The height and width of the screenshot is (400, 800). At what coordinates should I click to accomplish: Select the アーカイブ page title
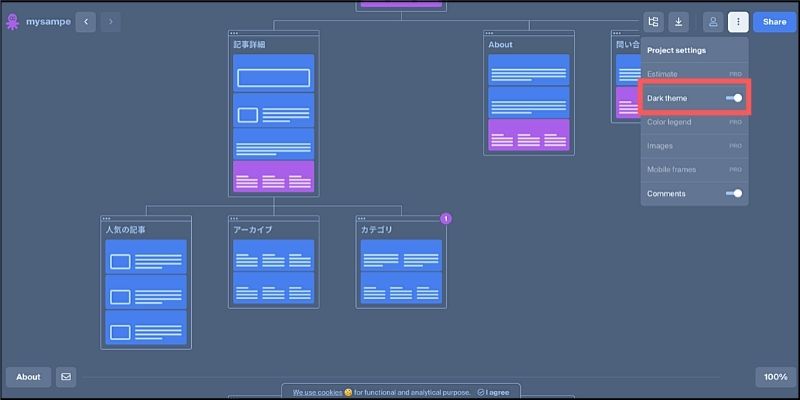pos(253,230)
